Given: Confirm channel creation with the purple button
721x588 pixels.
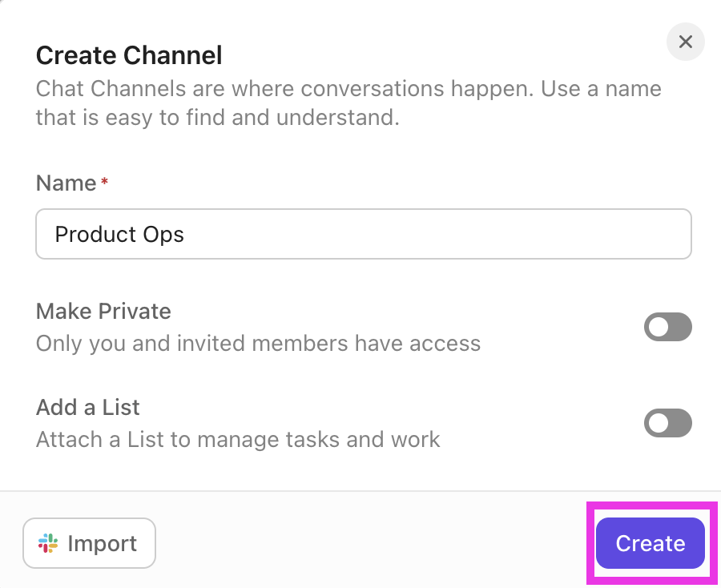Looking at the screenshot, I should [x=650, y=543].
